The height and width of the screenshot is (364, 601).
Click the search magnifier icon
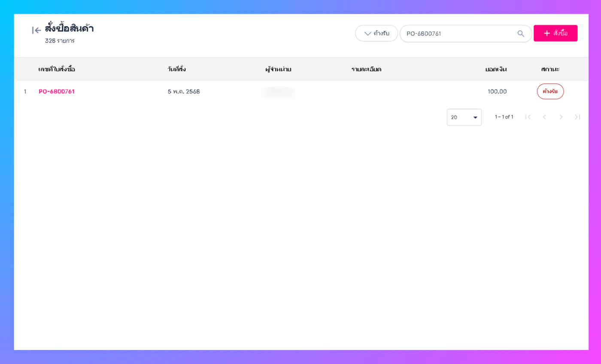click(x=521, y=33)
